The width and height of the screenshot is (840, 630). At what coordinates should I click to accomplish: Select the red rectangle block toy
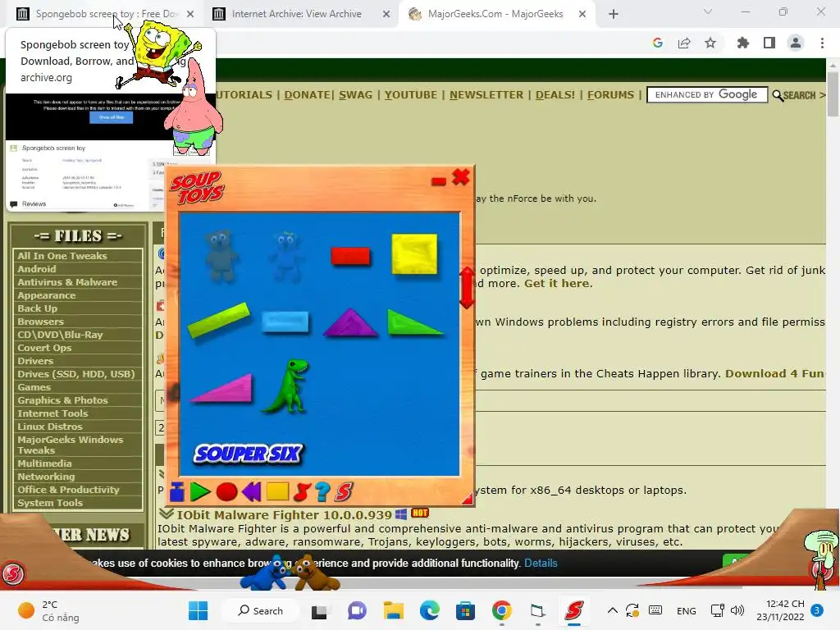[x=350, y=256]
